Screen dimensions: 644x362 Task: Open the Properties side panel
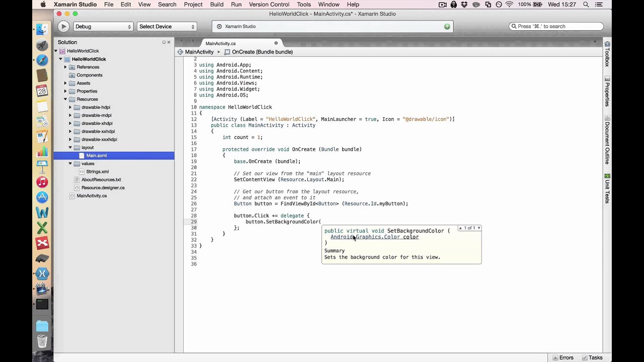(607, 92)
